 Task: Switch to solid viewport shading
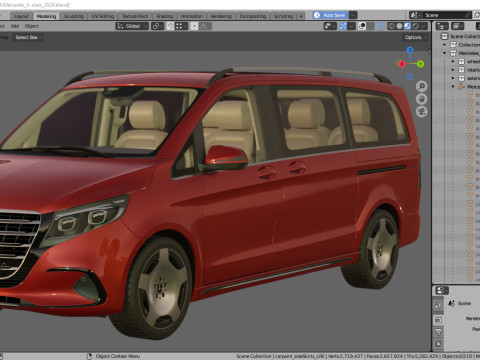coord(399,26)
